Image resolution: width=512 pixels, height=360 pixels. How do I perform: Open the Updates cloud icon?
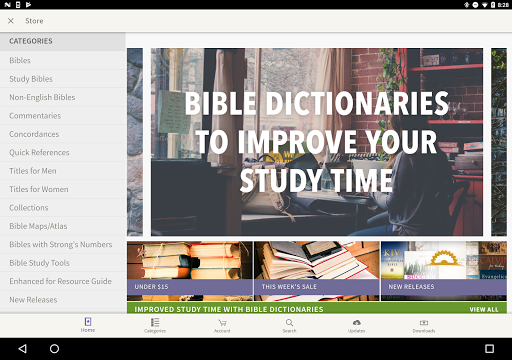[x=357, y=322]
